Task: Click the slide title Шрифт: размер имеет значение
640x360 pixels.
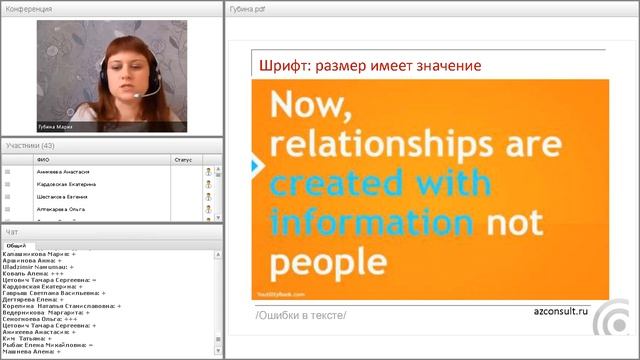Action: coord(370,66)
